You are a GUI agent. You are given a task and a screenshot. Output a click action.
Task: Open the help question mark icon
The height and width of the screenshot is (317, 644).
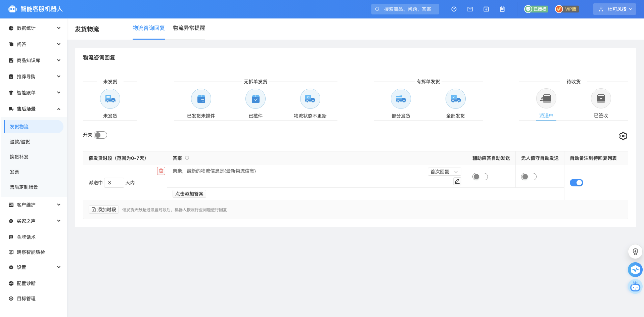454,9
